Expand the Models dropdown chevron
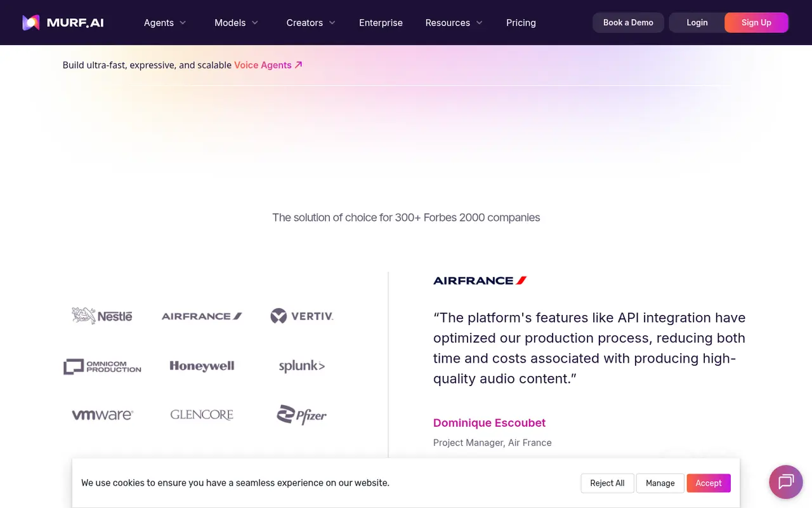The height and width of the screenshot is (508, 812). click(255, 23)
